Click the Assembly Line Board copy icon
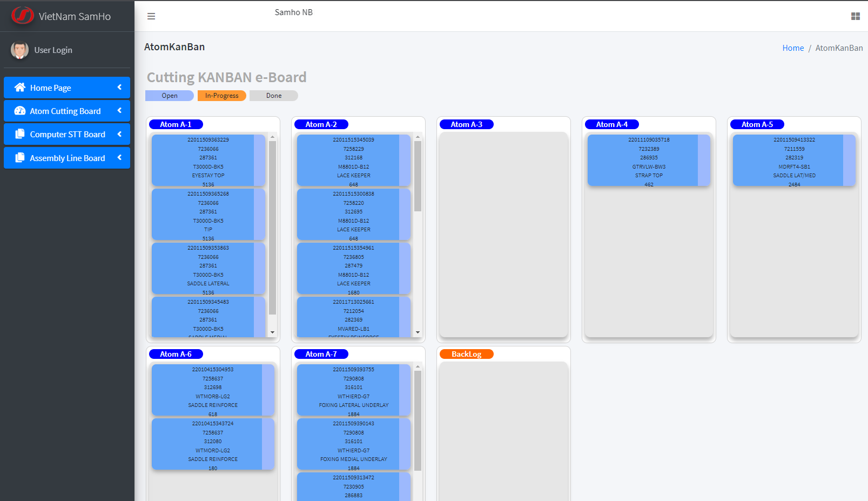The image size is (868, 501). coord(20,158)
